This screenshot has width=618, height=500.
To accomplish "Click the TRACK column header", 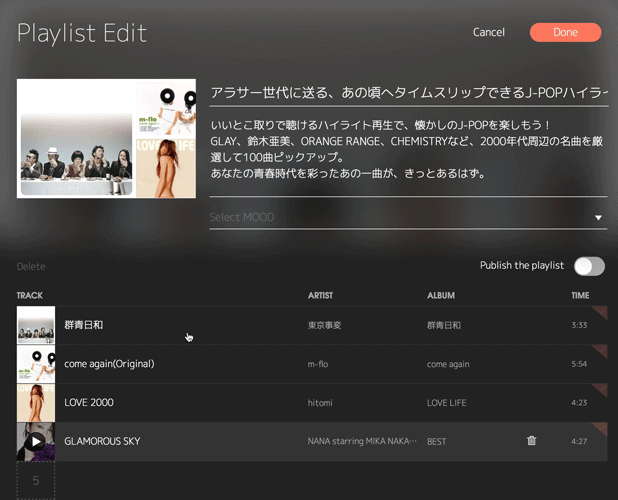I will point(30,296).
